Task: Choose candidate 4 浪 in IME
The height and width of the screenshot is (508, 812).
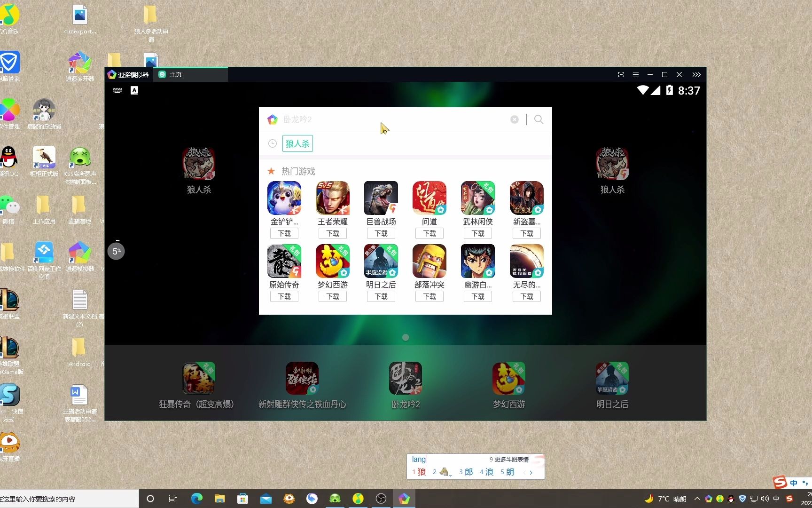Action: pyautogui.click(x=486, y=472)
